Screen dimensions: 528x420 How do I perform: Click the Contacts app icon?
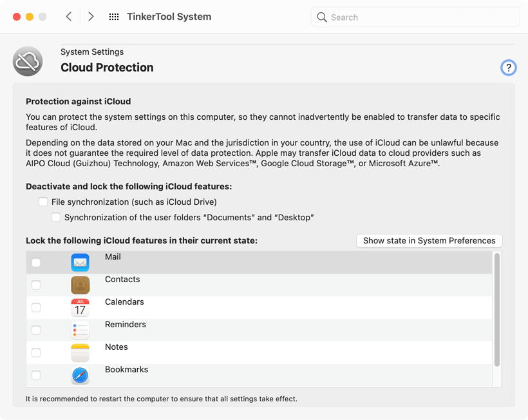[80, 285]
